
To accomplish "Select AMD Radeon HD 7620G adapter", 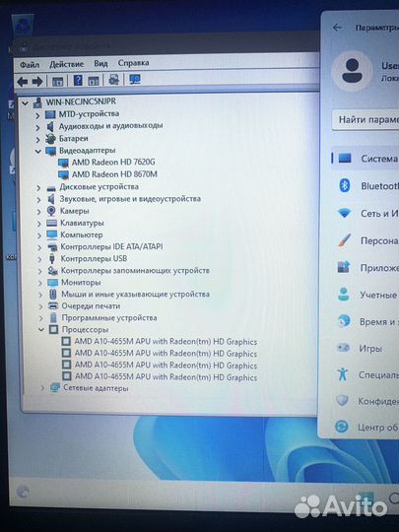I will (x=113, y=163).
